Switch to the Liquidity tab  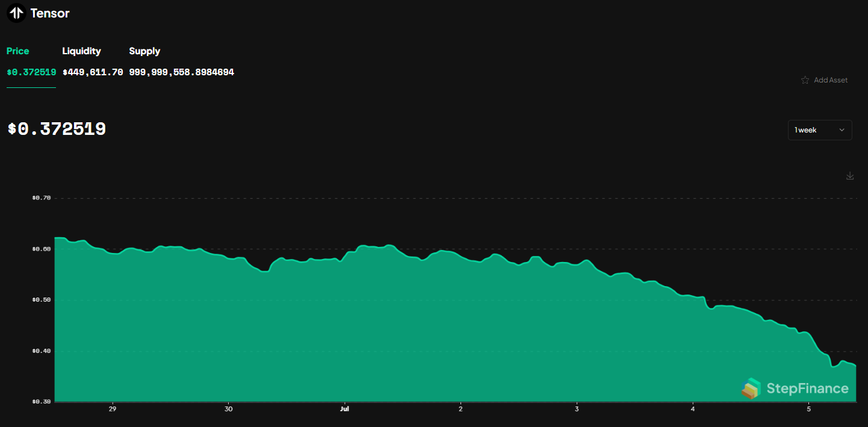click(x=81, y=51)
